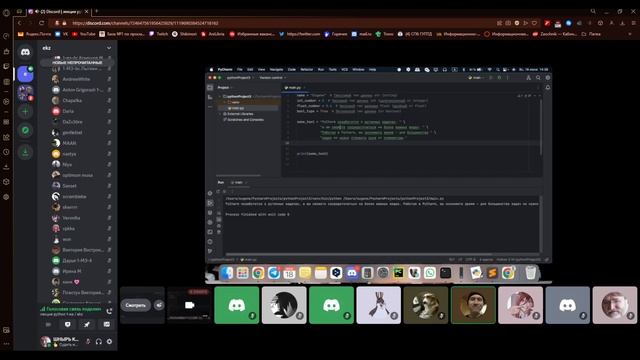Open the Папка bookmarks folder

591,34
